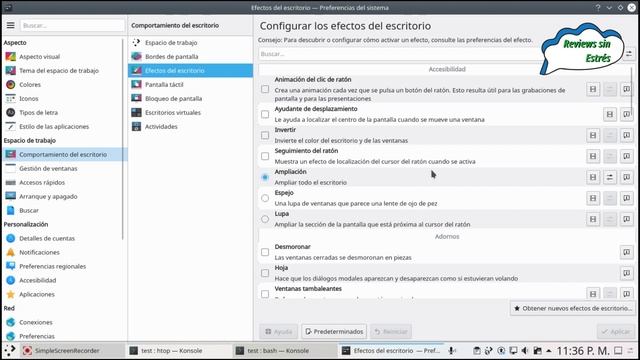
Task: Show info about Ampliación effect
Action: [x=627, y=177]
